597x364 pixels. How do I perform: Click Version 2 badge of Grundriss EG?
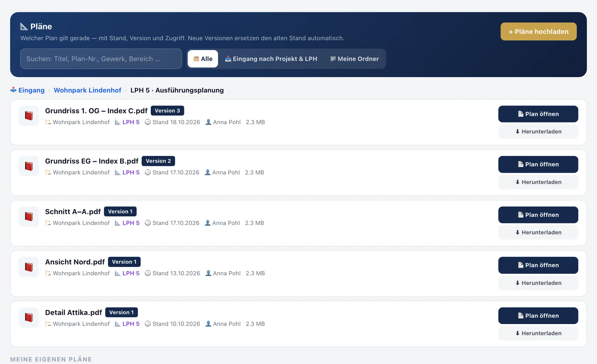click(158, 161)
